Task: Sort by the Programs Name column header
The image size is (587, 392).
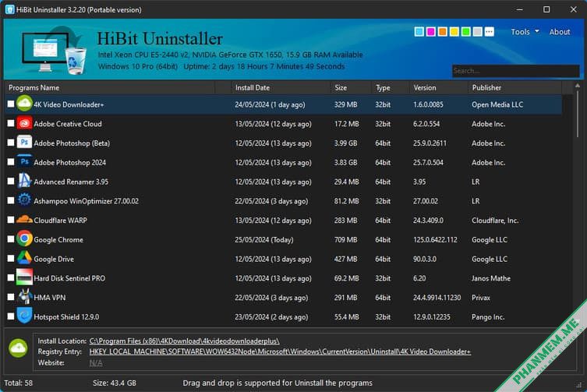Action: pos(109,87)
